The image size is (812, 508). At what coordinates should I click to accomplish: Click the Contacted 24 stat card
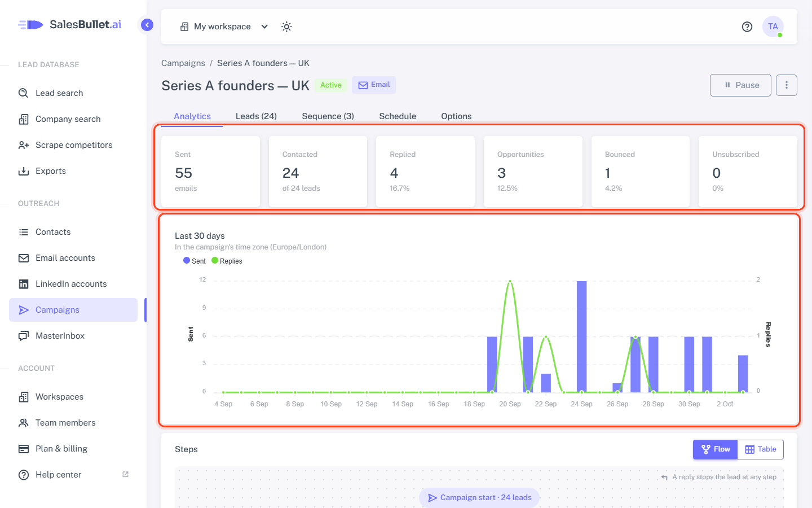point(318,172)
